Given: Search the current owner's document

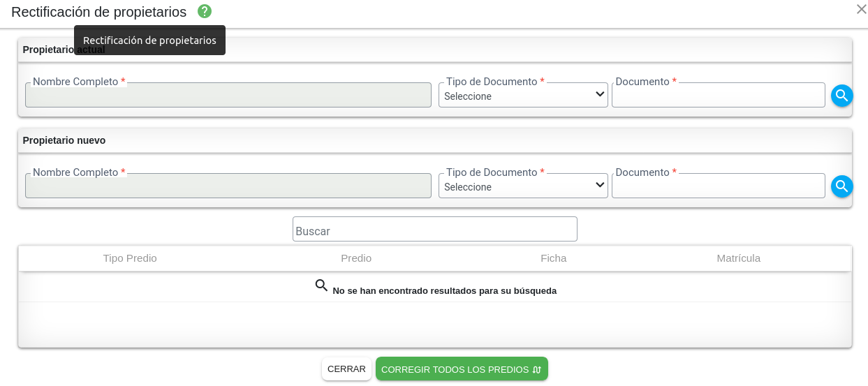Looking at the screenshot, I should (841, 96).
